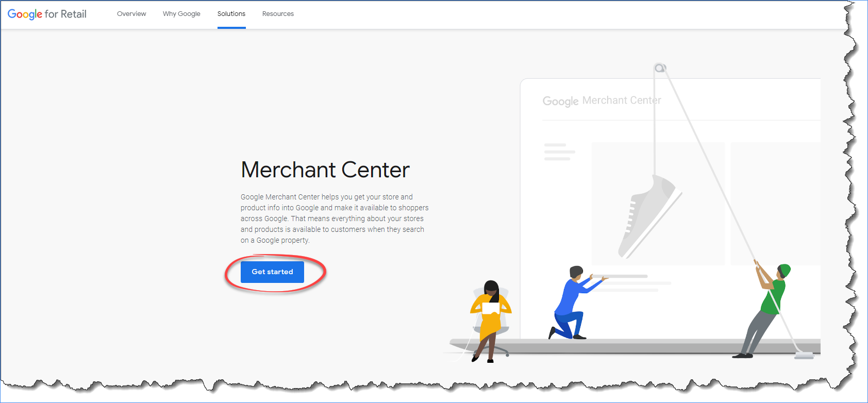868x403 pixels.
Task: Click the Google Merchant Center illustration title
Action: 602,101
